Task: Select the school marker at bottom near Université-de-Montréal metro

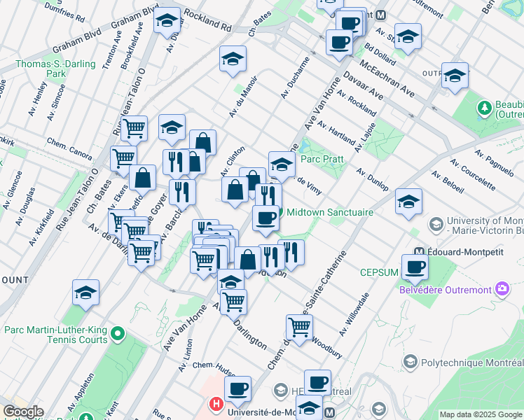Action: [x=309, y=407]
